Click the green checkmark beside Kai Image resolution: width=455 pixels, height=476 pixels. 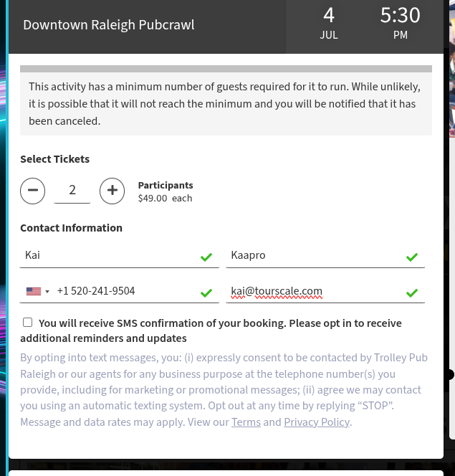click(x=206, y=257)
